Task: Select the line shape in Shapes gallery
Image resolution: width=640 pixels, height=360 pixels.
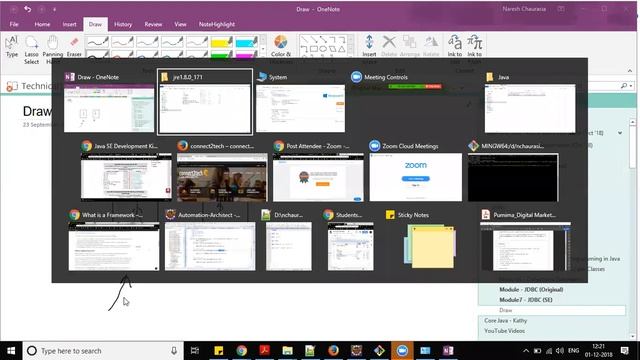Action: coord(304,40)
